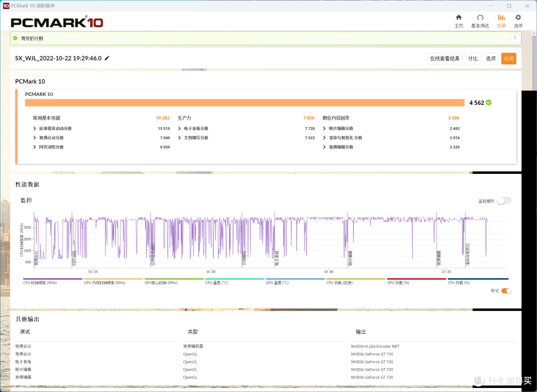
Task: Click the orange PCMARK 10 score bar
Action: point(245,103)
